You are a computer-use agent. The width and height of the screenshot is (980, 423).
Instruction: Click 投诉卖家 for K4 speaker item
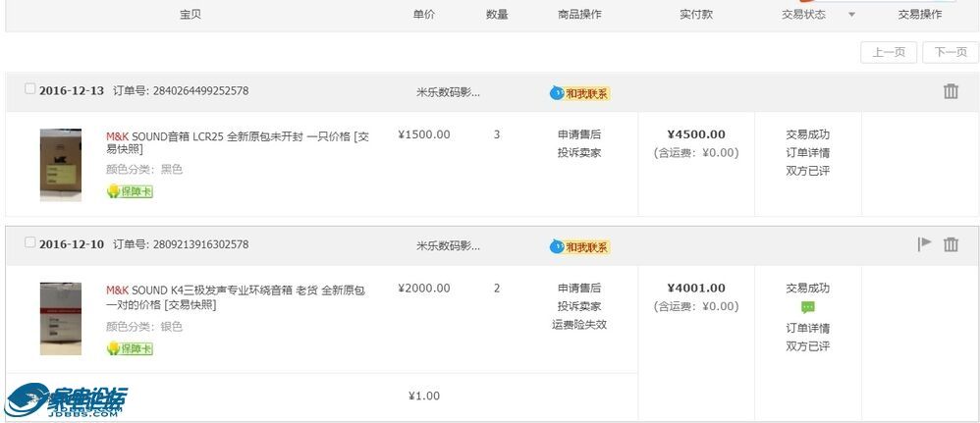point(579,306)
